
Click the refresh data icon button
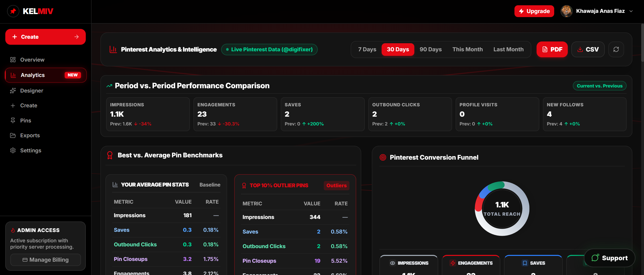616,50
